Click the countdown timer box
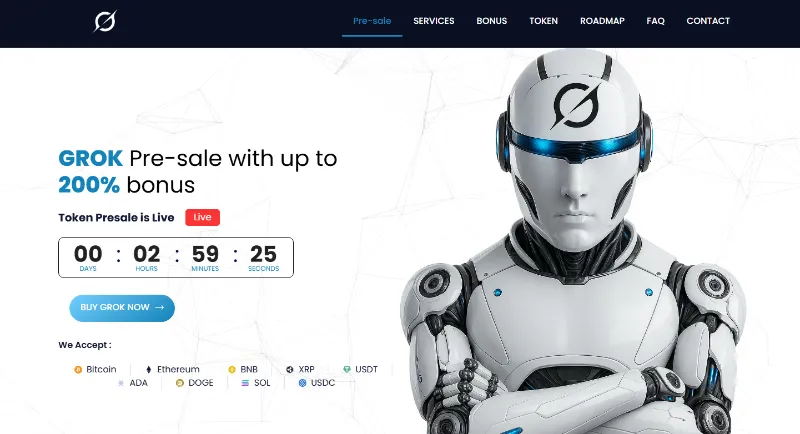The height and width of the screenshot is (434, 800). [x=176, y=258]
